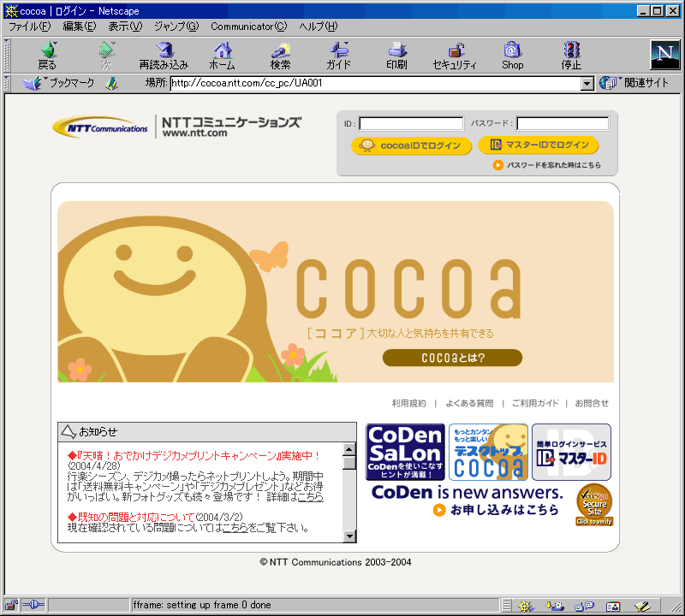This screenshot has width=685, height=616.
Task: Open Newsgroups icon in component bar
Action: 584,606
